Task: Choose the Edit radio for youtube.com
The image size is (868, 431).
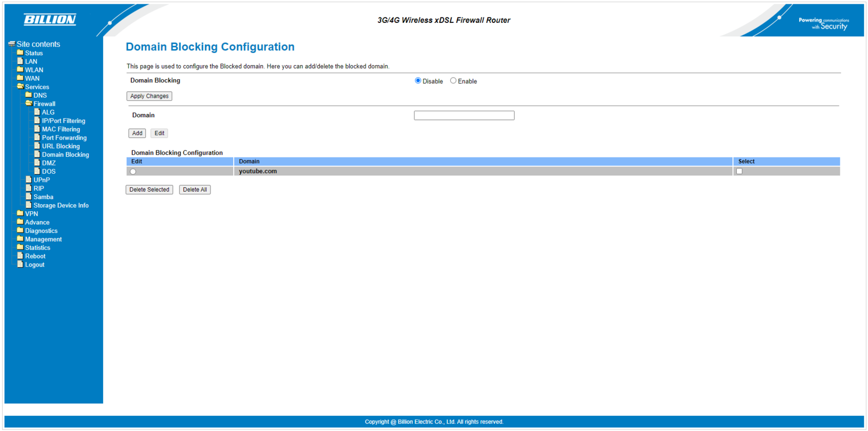Action: pyautogui.click(x=133, y=172)
